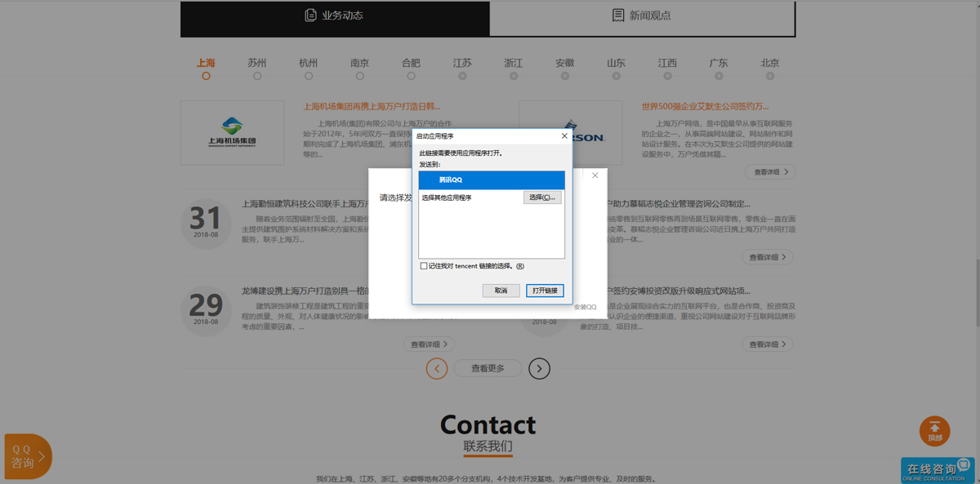Click the circle marker under 安徽

565,76
